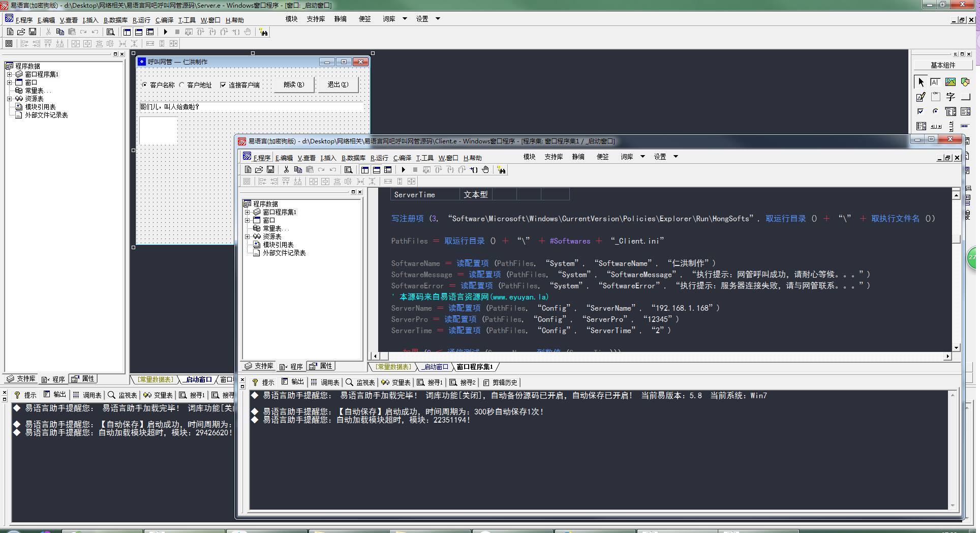Select the picture box component
980x533 pixels.
click(951, 82)
